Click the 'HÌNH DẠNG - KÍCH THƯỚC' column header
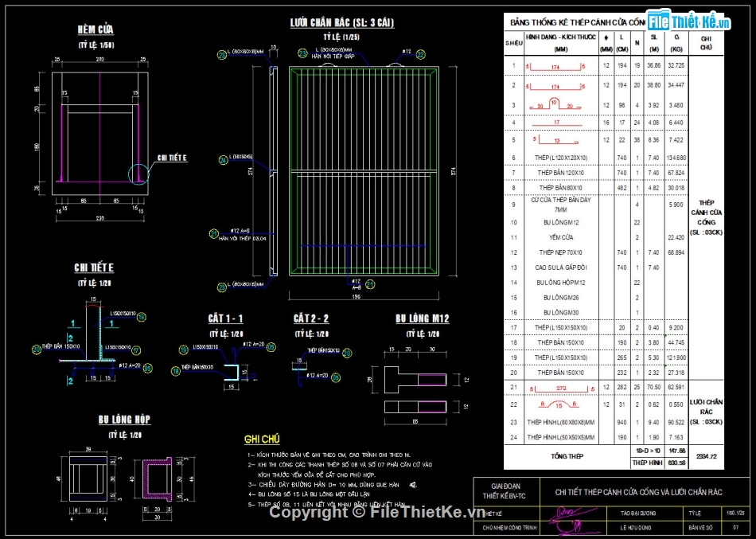The width and height of the screenshot is (756, 539). coord(561,37)
